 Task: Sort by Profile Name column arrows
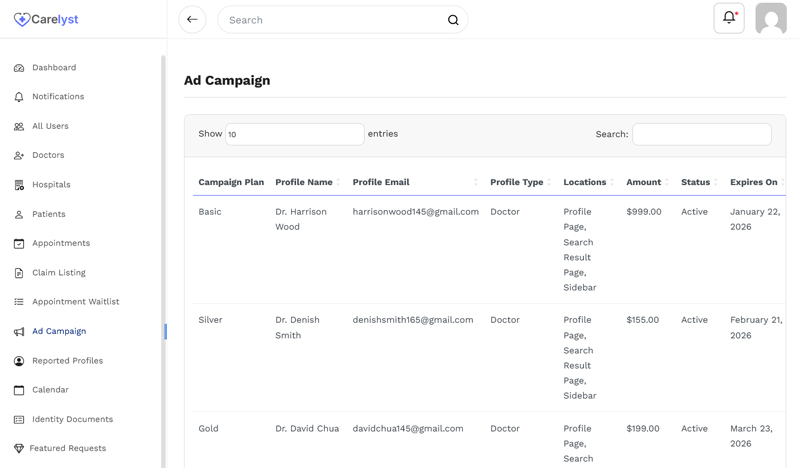(x=338, y=182)
